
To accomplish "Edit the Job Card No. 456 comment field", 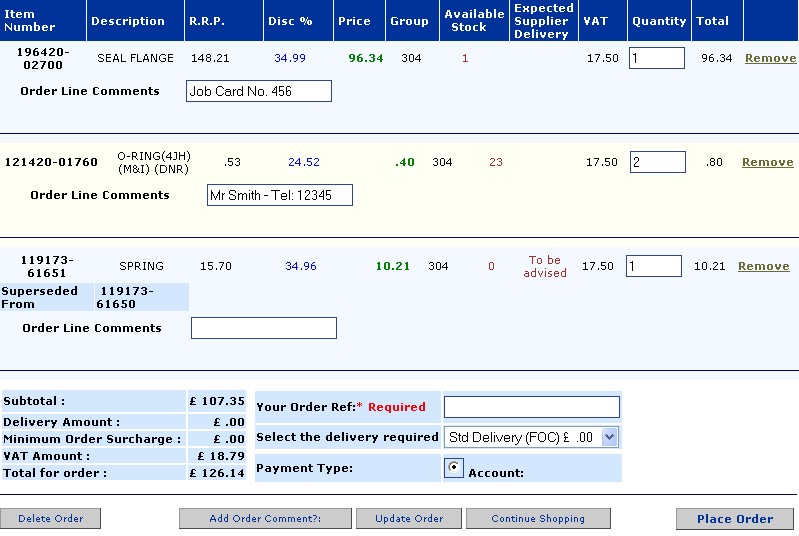I will click(258, 92).
